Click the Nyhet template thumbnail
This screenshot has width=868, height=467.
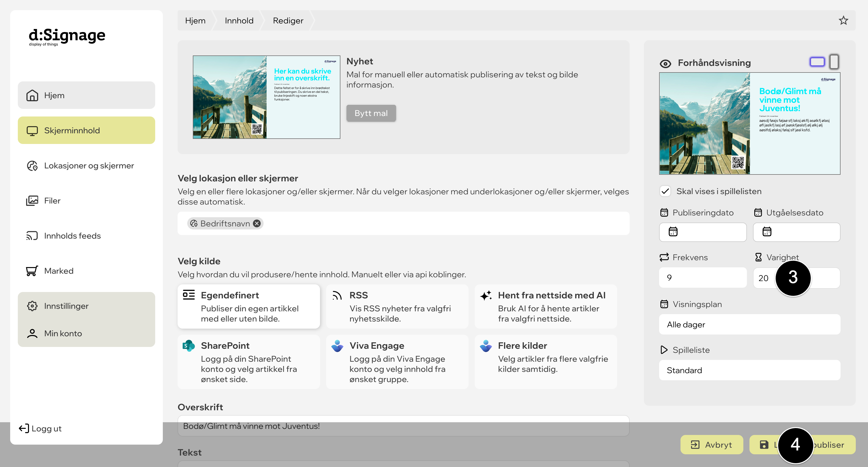[x=266, y=97]
